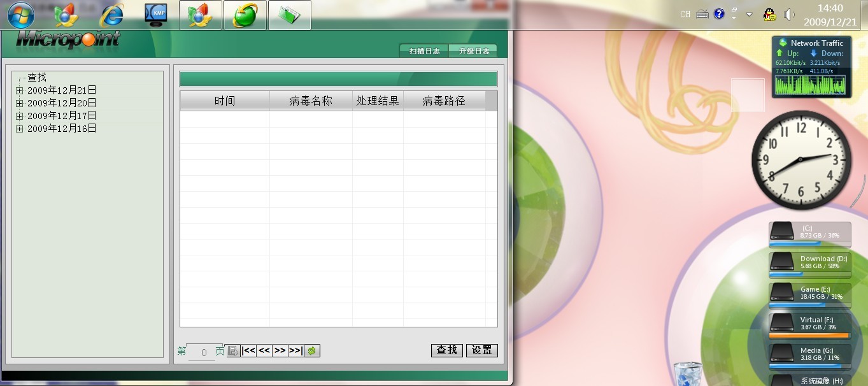The height and width of the screenshot is (386, 868).
Task: Select 2009年12月20日 date label in tree
Action: pos(62,103)
